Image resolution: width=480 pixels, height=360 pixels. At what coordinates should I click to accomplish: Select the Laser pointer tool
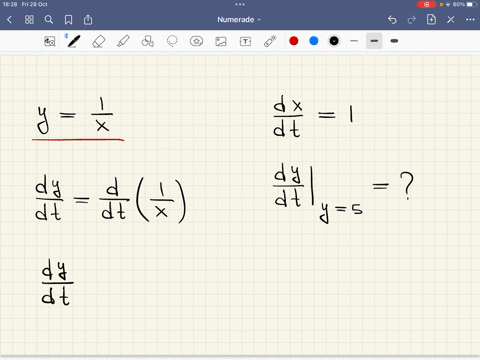270,41
